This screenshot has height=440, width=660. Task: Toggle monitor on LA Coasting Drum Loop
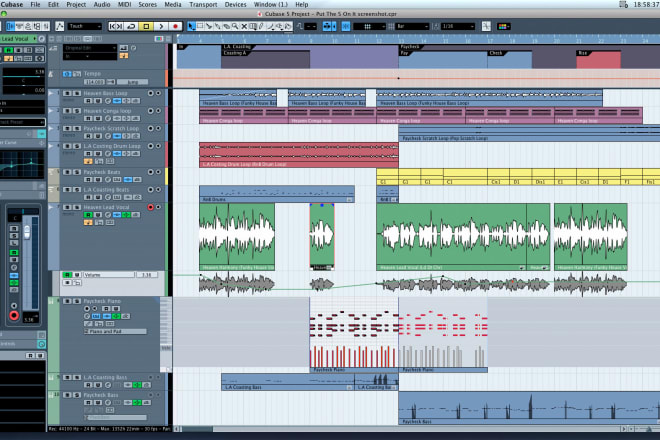click(x=158, y=146)
